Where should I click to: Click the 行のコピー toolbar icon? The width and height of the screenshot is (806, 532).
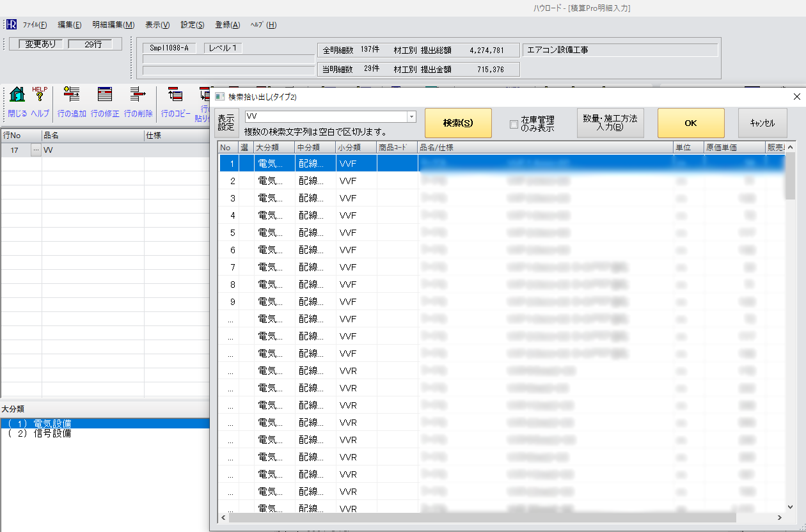pyautogui.click(x=175, y=95)
